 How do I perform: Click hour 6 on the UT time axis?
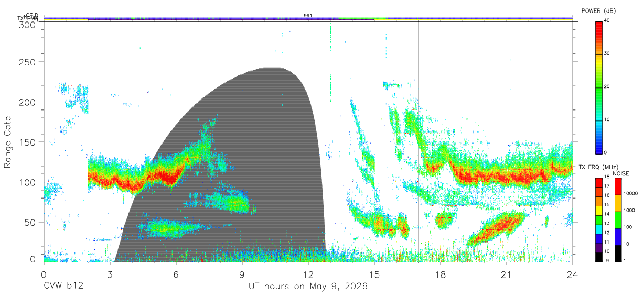[176, 274]
